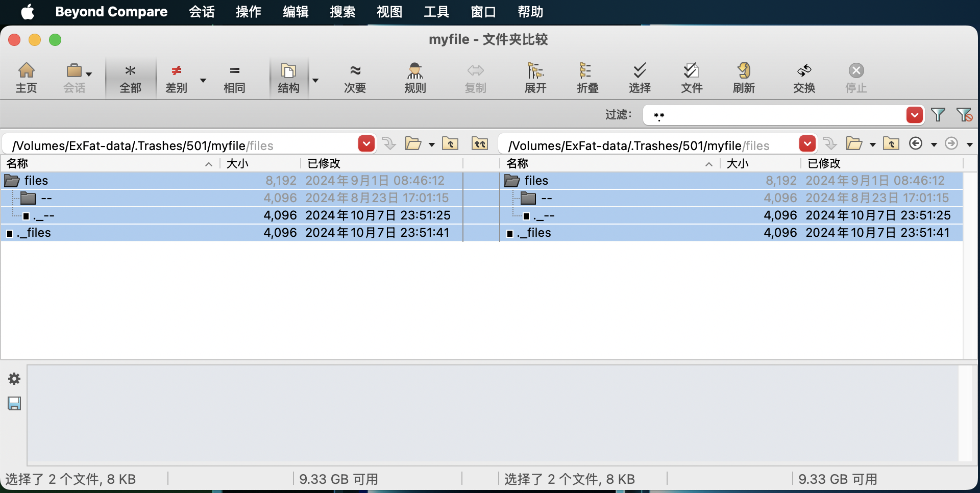Click the 选择 select toolbar icon
980x493 pixels.
pyautogui.click(x=640, y=78)
